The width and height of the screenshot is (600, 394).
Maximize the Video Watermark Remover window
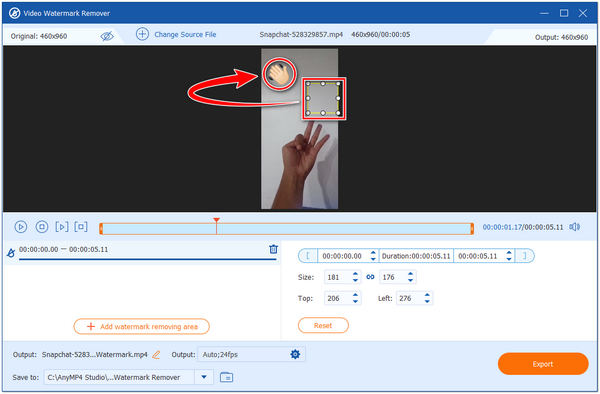click(x=564, y=13)
